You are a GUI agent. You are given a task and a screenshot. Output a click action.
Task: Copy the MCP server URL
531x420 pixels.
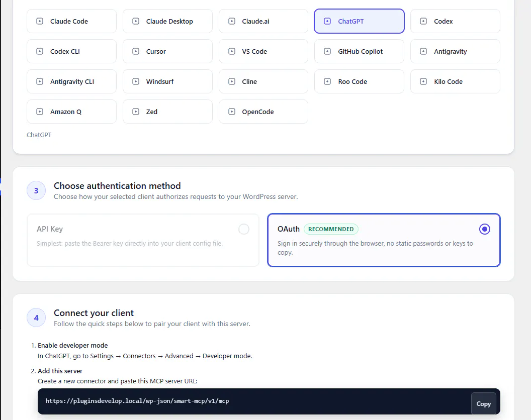[484, 404]
